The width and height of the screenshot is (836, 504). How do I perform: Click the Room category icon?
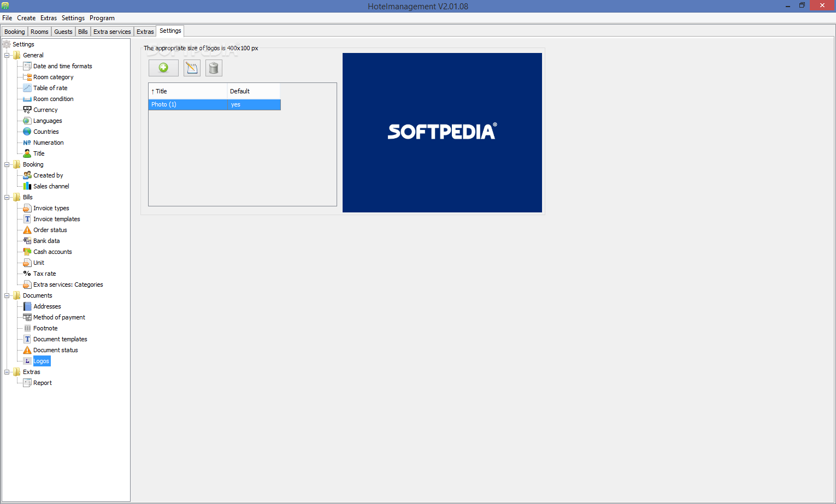click(27, 77)
